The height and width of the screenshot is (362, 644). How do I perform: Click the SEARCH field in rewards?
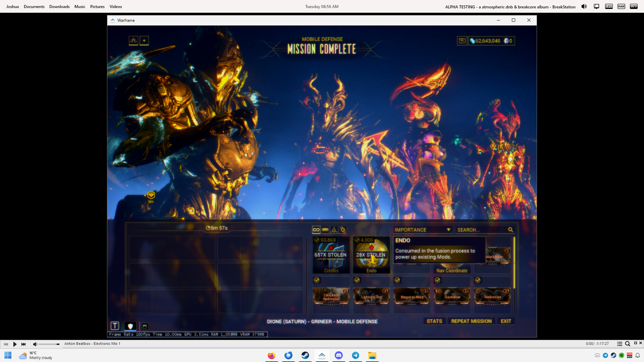[x=485, y=230]
